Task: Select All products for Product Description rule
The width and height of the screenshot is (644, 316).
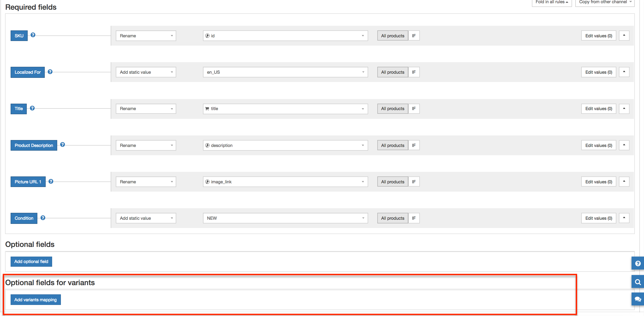Action: pyautogui.click(x=393, y=145)
